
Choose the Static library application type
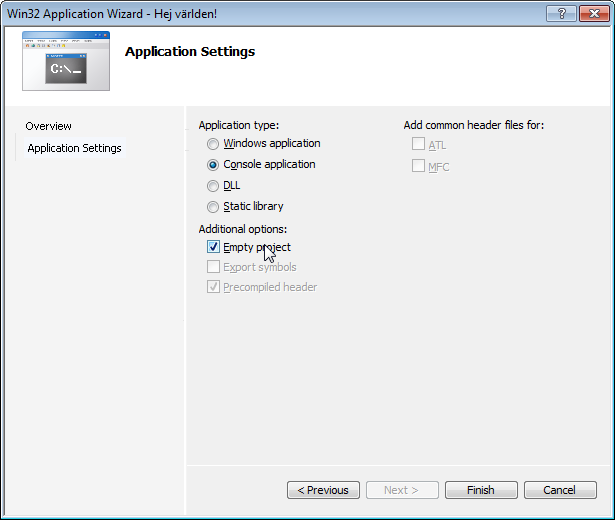tap(213, 207)
